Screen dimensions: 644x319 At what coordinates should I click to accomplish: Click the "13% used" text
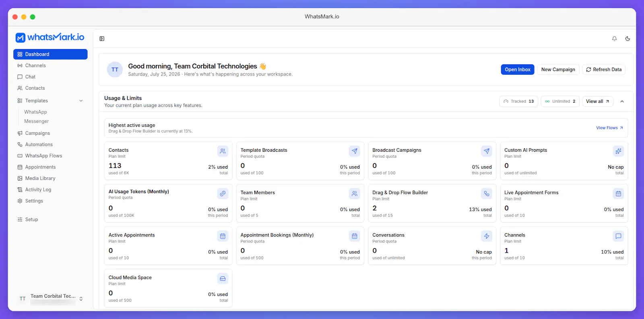pyautogui.click(x=480, y=210)
